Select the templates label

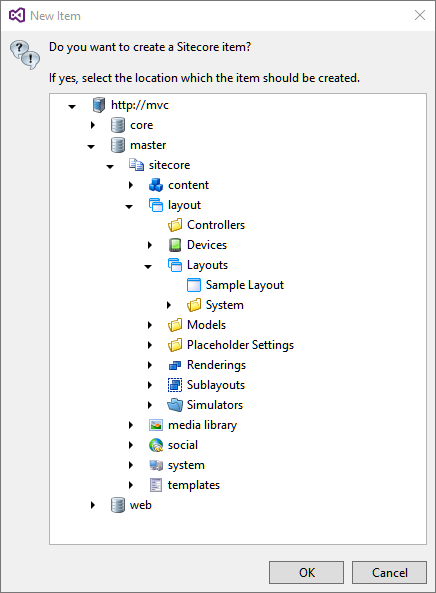point(194,485)
